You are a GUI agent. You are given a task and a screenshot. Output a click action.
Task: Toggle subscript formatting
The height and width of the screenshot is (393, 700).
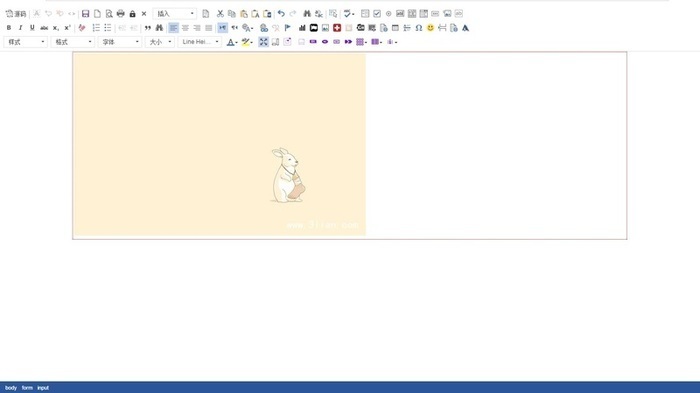click(55, 28)
